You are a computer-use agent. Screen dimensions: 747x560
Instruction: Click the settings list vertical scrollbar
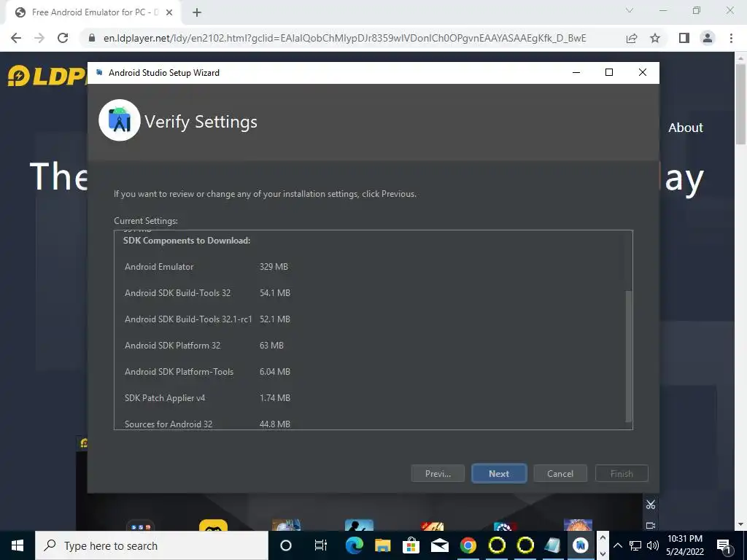(x=628, y=356)
